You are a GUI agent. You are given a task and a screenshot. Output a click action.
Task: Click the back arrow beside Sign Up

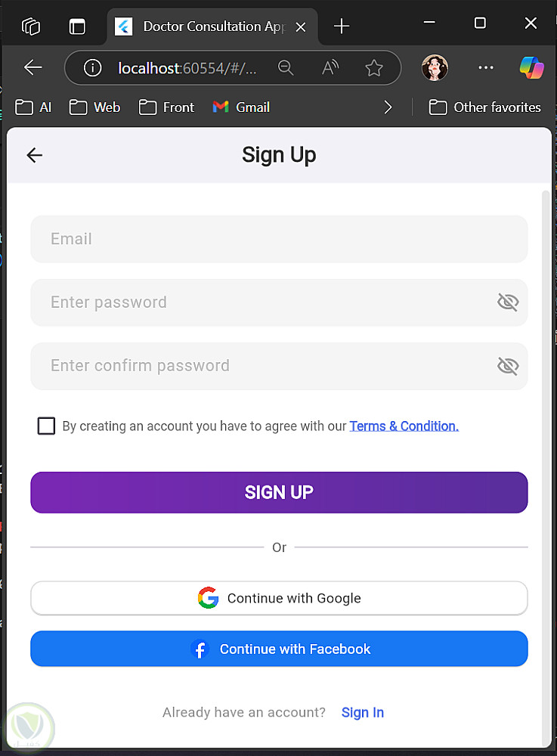(x=35, y=155)
